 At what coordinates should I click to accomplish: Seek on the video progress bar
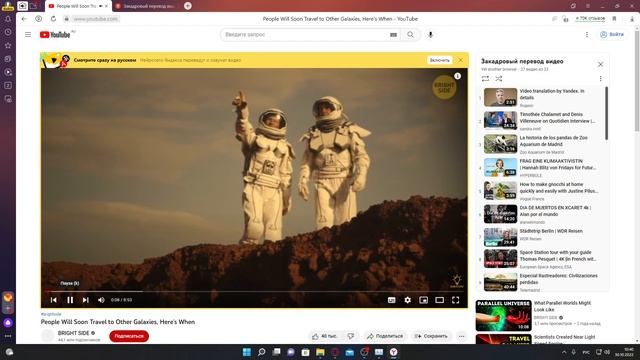pos(254,291)
